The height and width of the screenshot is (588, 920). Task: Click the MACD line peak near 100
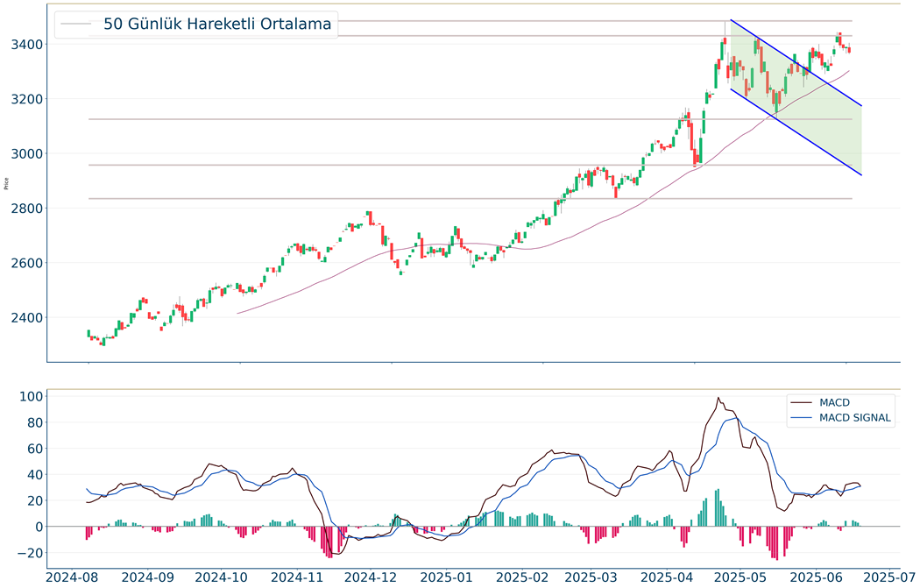point(718,398)
